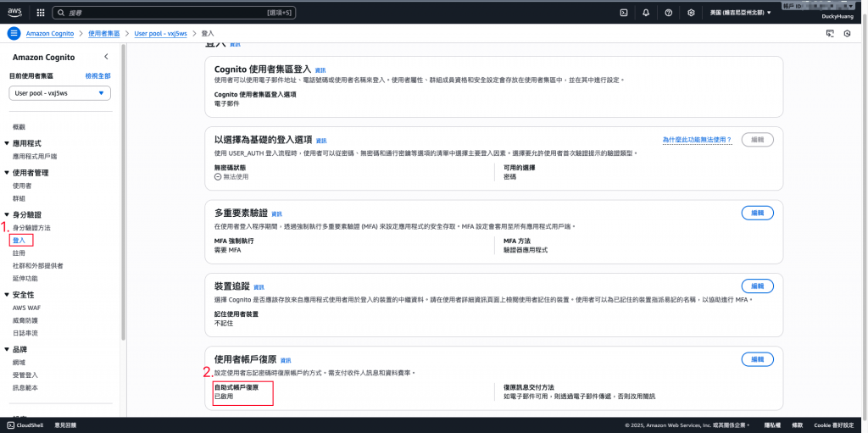Open 威脅防護 in sidebar
868x433 pixels.
pyautogui.click(x=25, y=320)
